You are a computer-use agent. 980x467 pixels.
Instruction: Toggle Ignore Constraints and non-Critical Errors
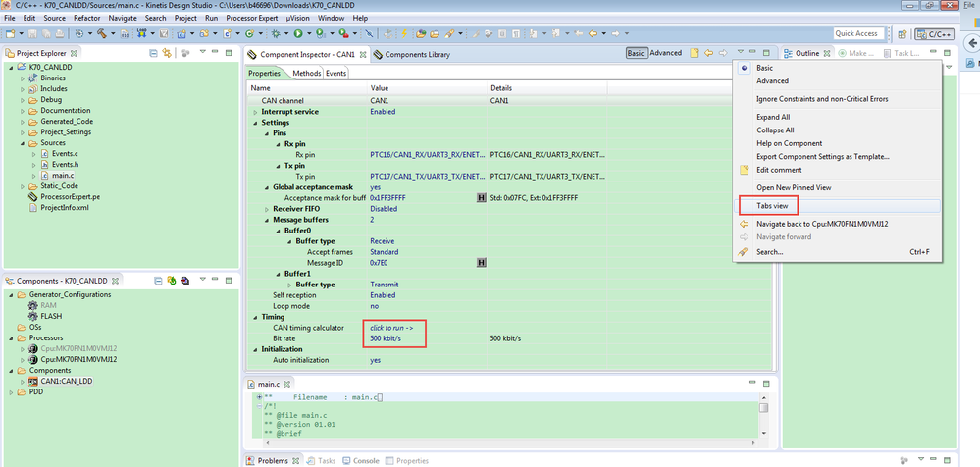[822, 99]
